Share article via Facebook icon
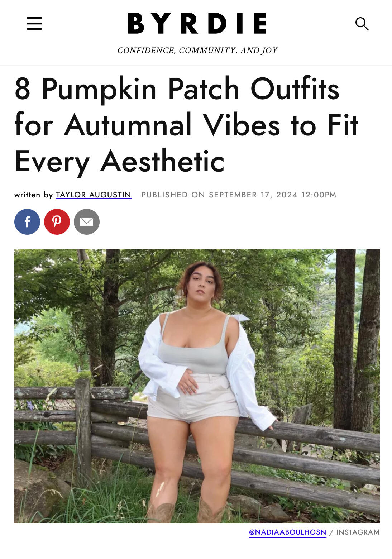392x559 pixels. click(27, 222)
